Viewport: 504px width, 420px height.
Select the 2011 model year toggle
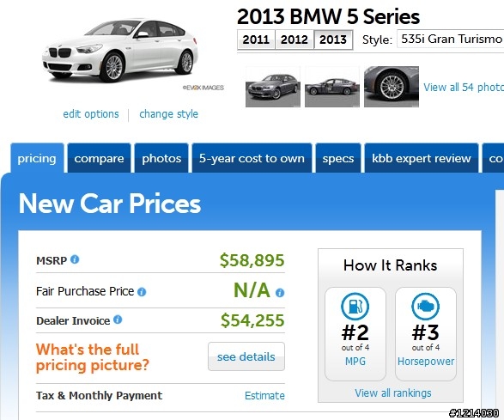point(256,40)
